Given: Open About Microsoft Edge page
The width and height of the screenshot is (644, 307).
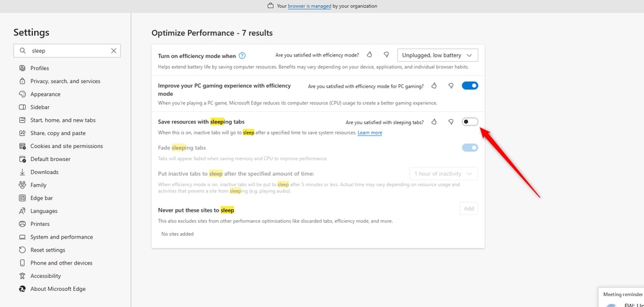Looking at the screenshot, I should (58, 289).
